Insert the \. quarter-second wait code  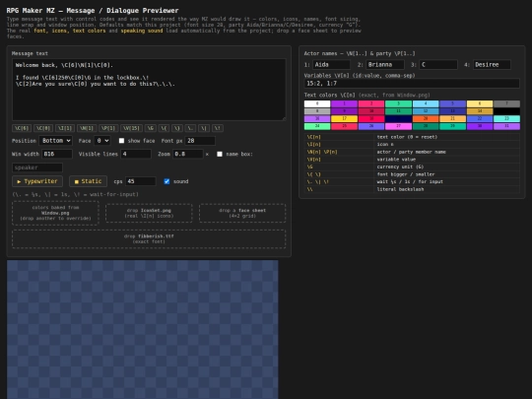[x=191, y=128]
